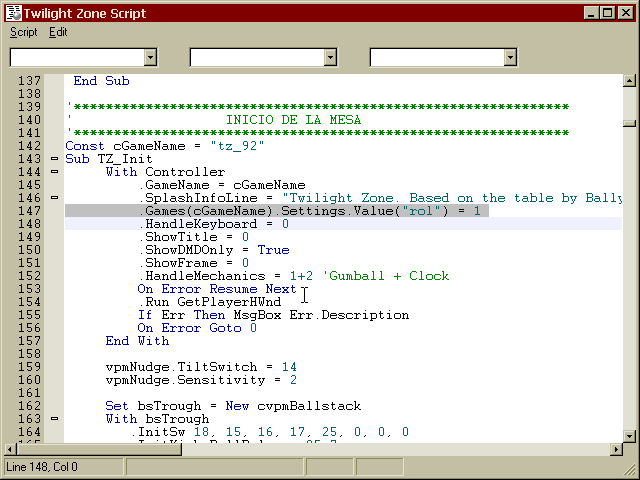The image size is (640, 480).
Task: Click the horizontal scrollbar thumb
Action: pos(99,449)
